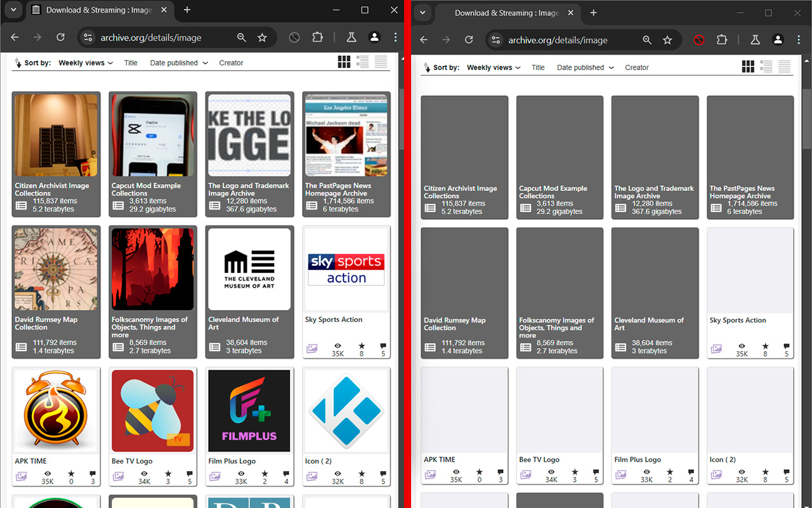Screen dimensions: 812x508
Task: Click the grey blocker extension icon, left window
Action: coord(294,37)
